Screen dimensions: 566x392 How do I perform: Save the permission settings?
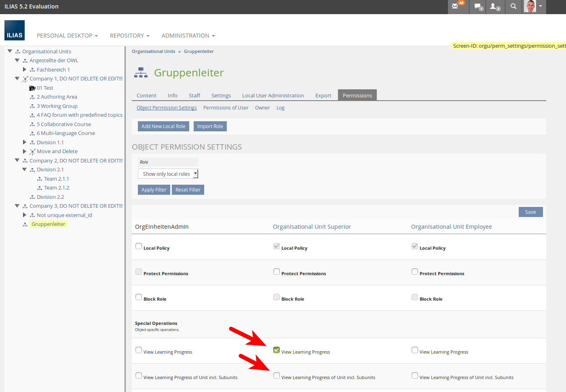(530, 212)
